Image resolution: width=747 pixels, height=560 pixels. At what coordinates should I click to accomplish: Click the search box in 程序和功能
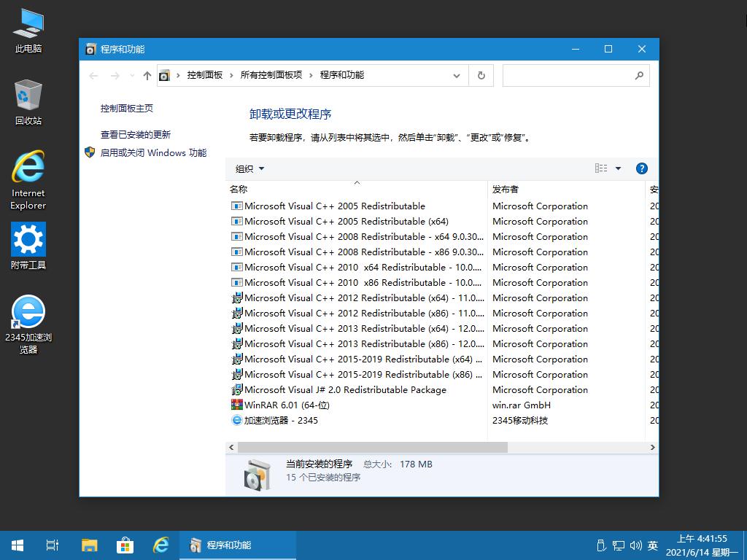coord(576,76)
